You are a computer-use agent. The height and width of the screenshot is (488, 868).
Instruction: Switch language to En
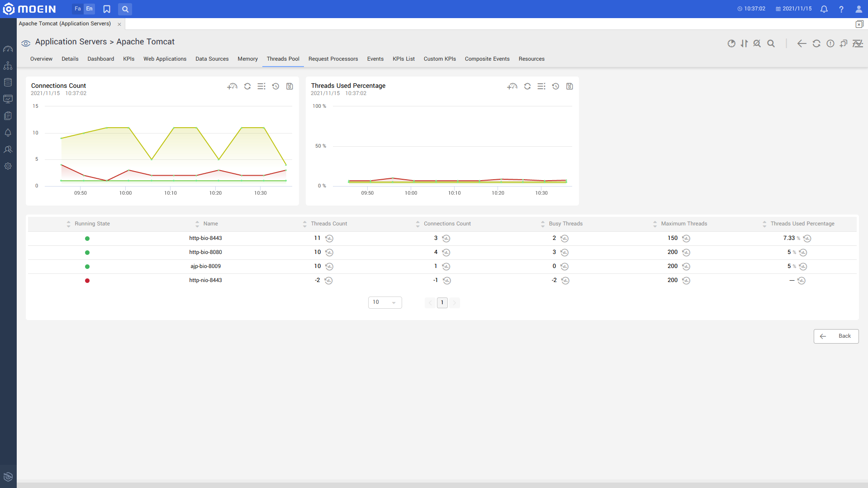90,9
